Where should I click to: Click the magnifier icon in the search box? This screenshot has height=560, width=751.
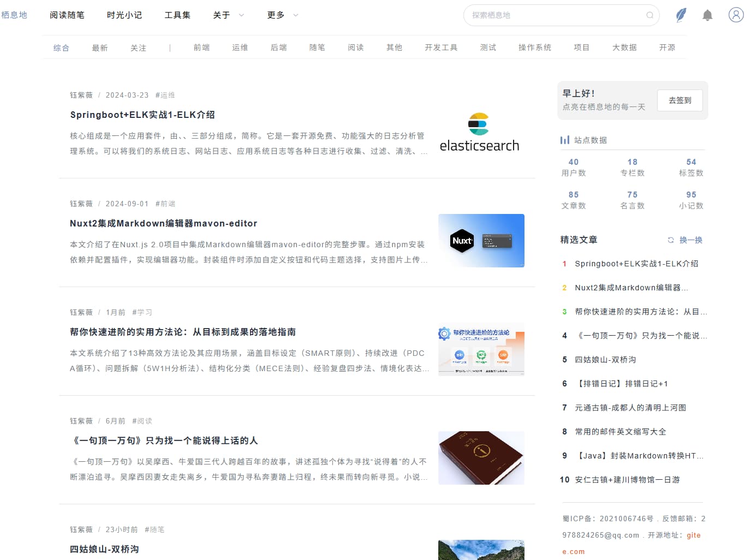pyautogui.click(x=649, y=16)
